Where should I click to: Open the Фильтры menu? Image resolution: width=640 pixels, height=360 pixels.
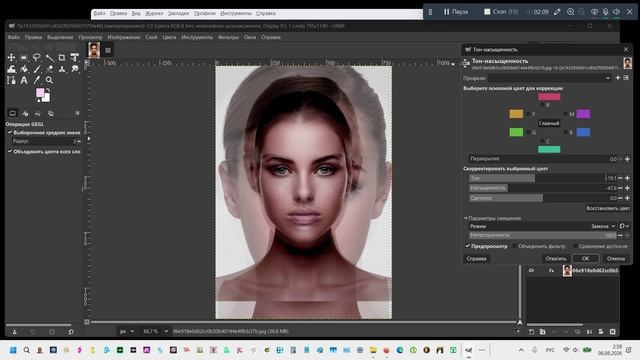tap(228, 37)
